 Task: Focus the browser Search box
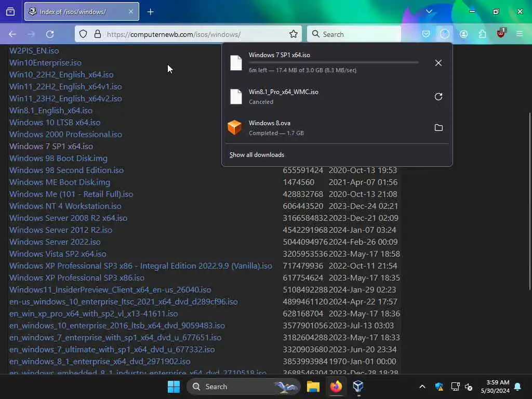[354, 34]
